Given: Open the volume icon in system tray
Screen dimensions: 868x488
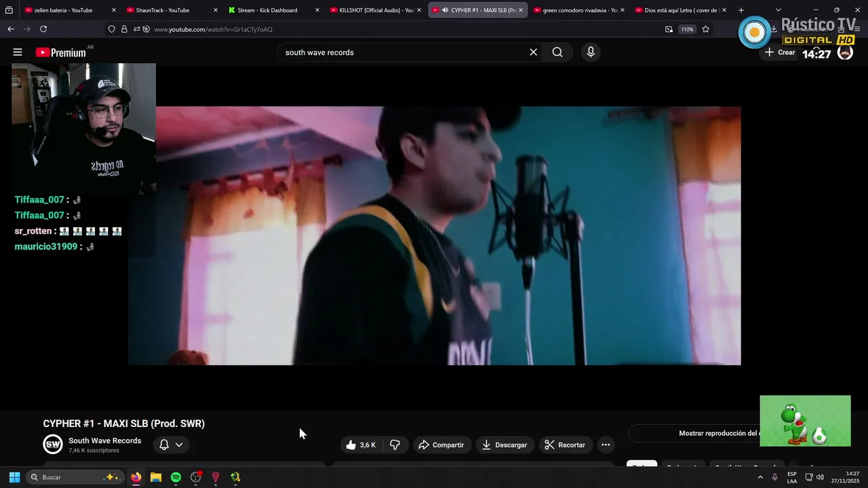Looking at the screenshot, I should pyautogui.click(x=821, y=477).
